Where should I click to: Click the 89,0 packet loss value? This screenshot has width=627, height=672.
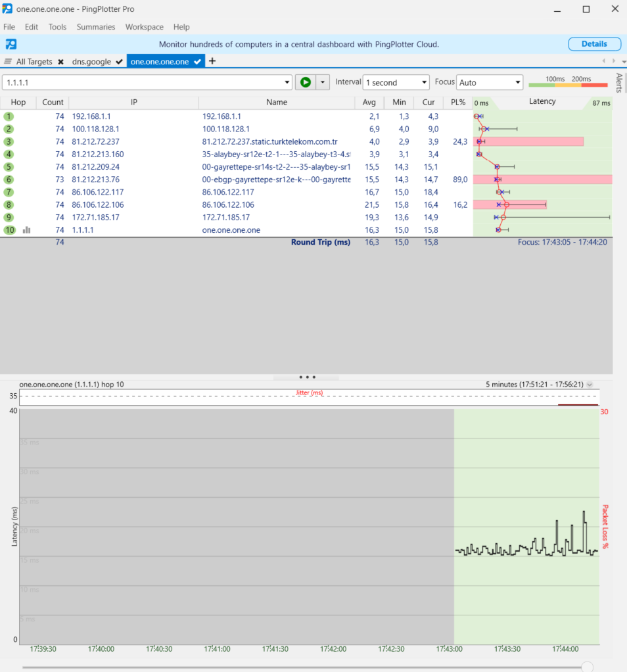(460, 180)
